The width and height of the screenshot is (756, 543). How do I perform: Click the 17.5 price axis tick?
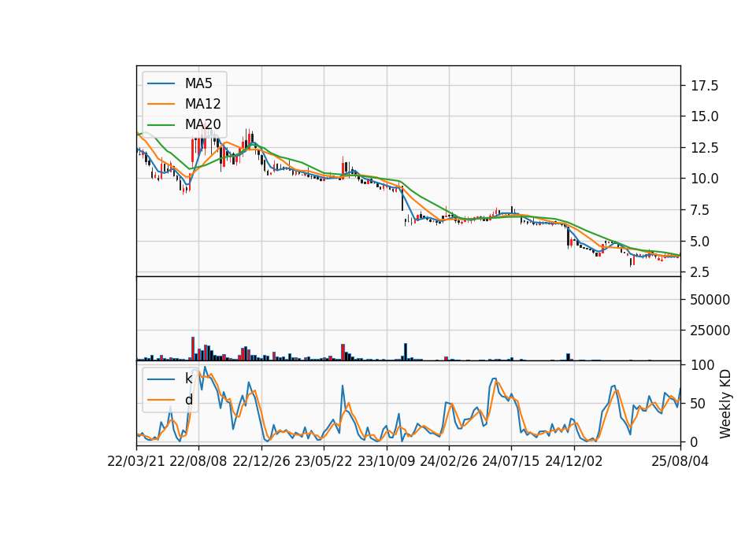tap(704, 86)
